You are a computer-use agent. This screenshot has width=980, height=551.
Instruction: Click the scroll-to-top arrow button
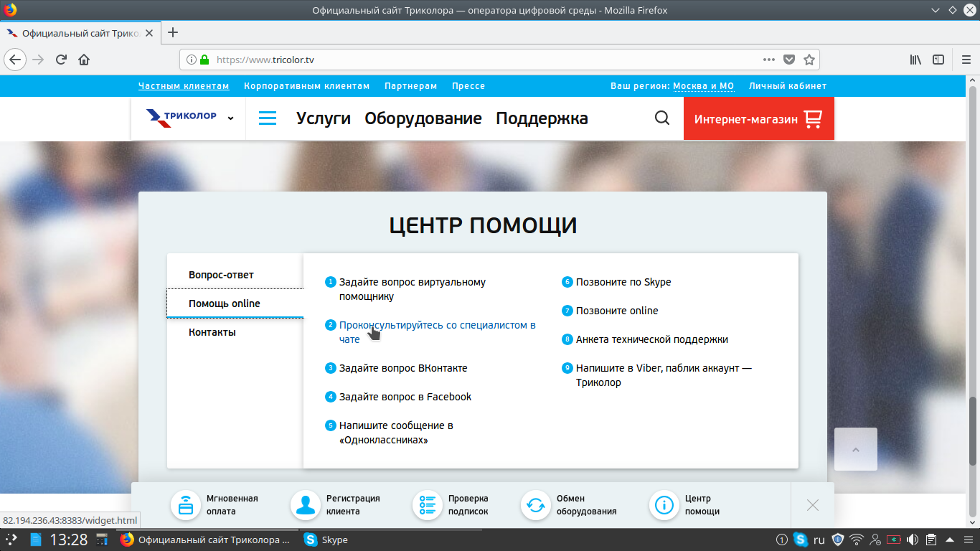click(855, 449)
